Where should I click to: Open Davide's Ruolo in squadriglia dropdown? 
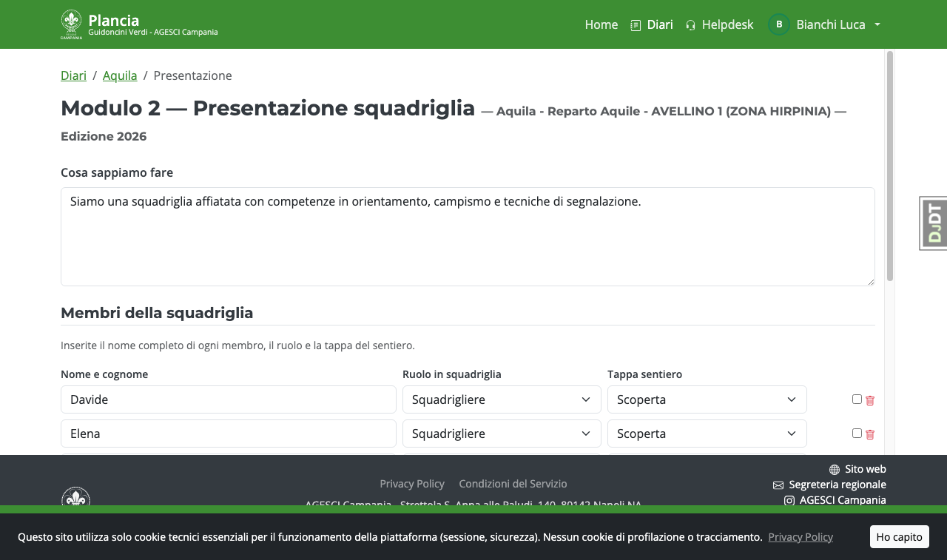[502, 399]
